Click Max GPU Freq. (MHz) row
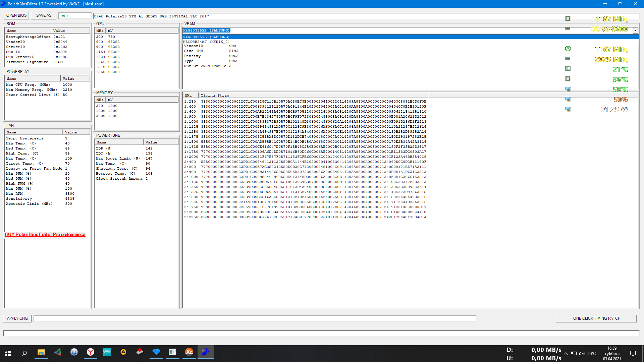The image size is (644, 362). click(x=47, y=84)
